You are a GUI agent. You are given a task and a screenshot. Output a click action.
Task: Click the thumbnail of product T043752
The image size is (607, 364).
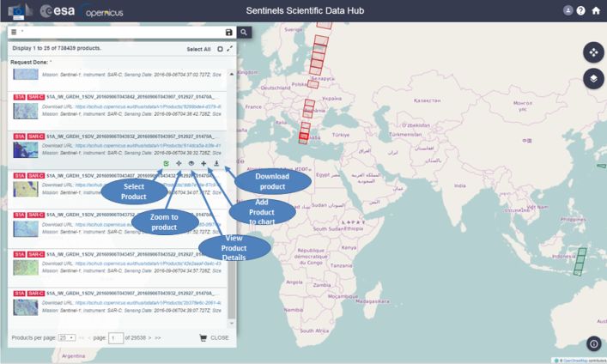(x=26, y=228)
